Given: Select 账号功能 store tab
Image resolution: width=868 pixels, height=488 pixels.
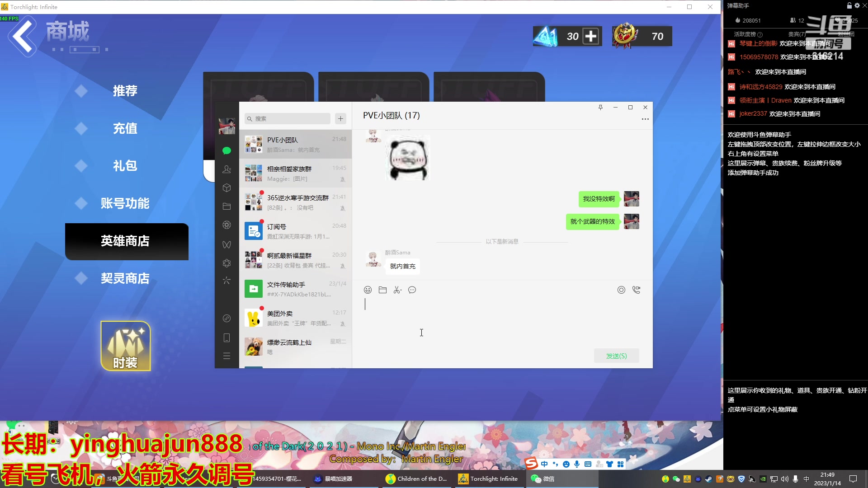Looking at the screenshot, I should click(125, 203).
